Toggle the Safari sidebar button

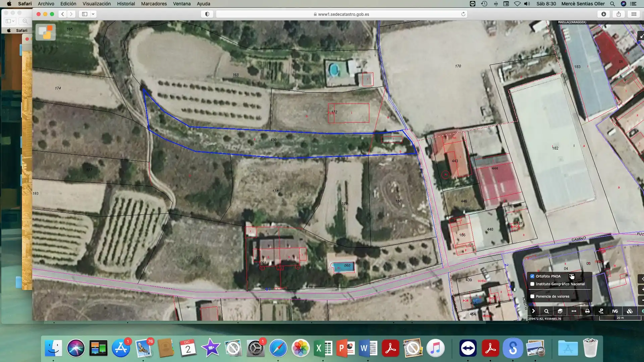click(x=85, y=14)
